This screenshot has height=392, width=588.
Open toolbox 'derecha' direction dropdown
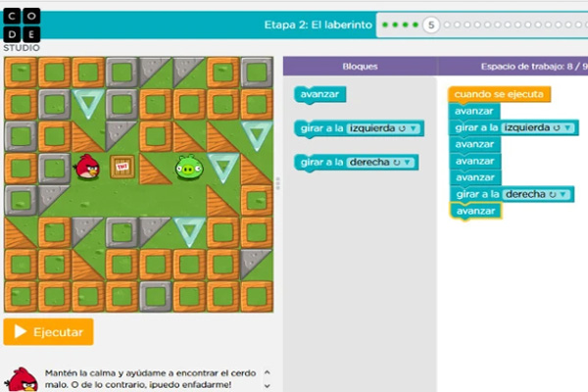(x=380, y=162)
